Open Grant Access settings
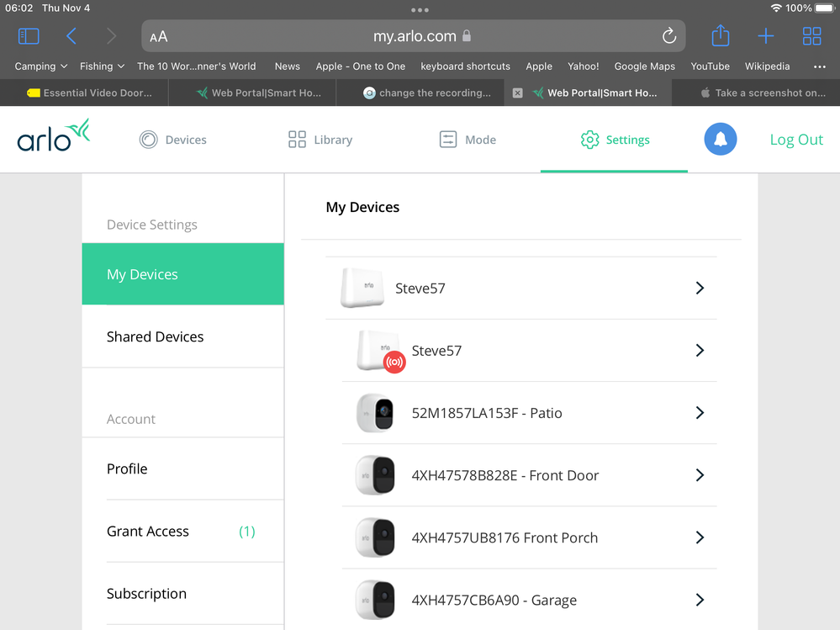 pyautogui.click(x=182, y=531)
